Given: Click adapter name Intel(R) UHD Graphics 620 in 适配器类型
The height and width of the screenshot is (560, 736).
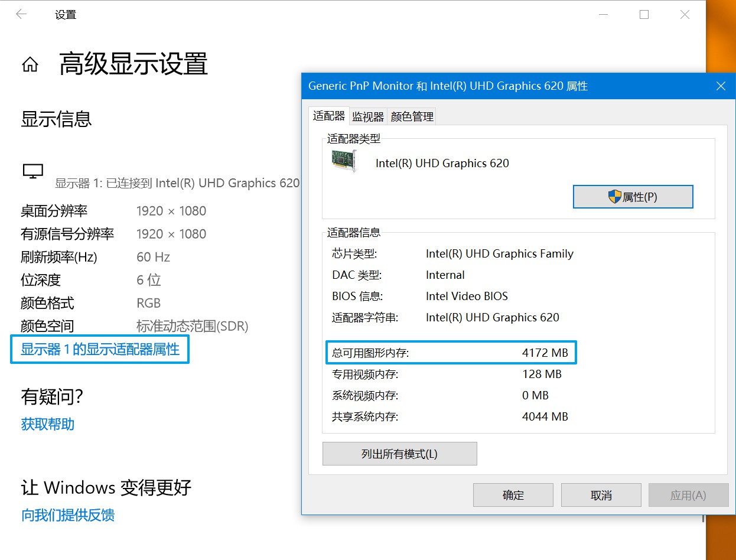Looking at the screenshot, I should point(442,164).
